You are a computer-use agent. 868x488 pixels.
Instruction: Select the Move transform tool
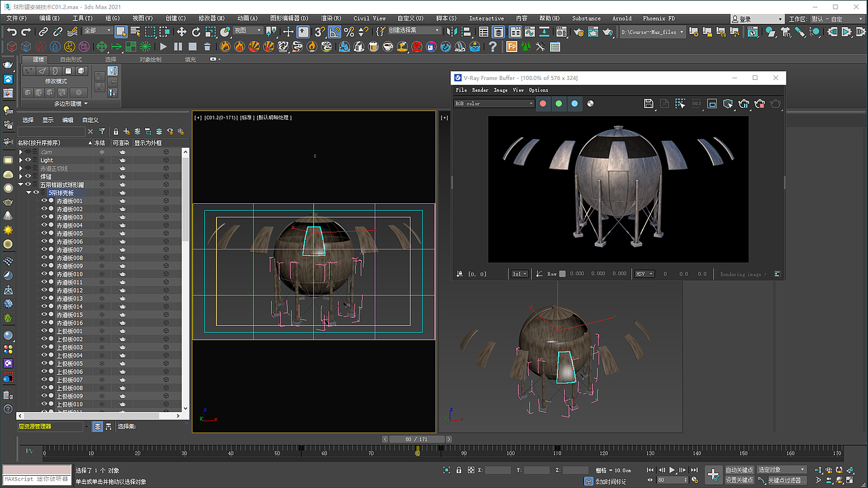182,32
